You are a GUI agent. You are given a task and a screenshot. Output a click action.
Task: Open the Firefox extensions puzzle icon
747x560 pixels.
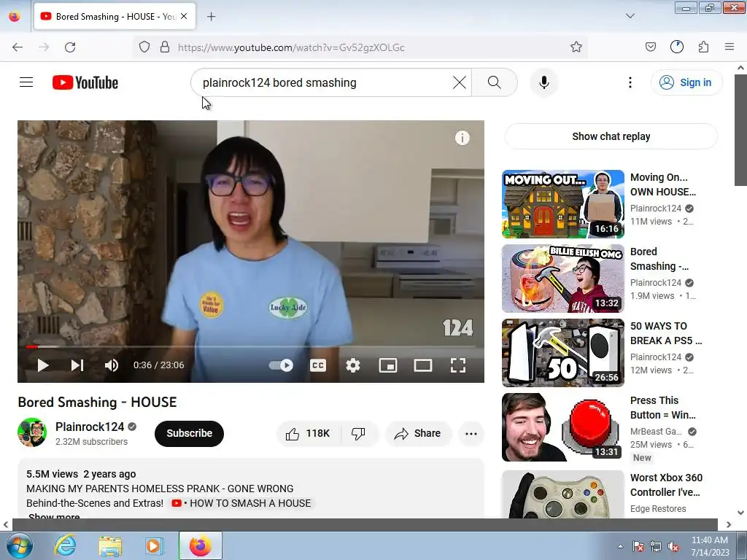tap(703, 47)
